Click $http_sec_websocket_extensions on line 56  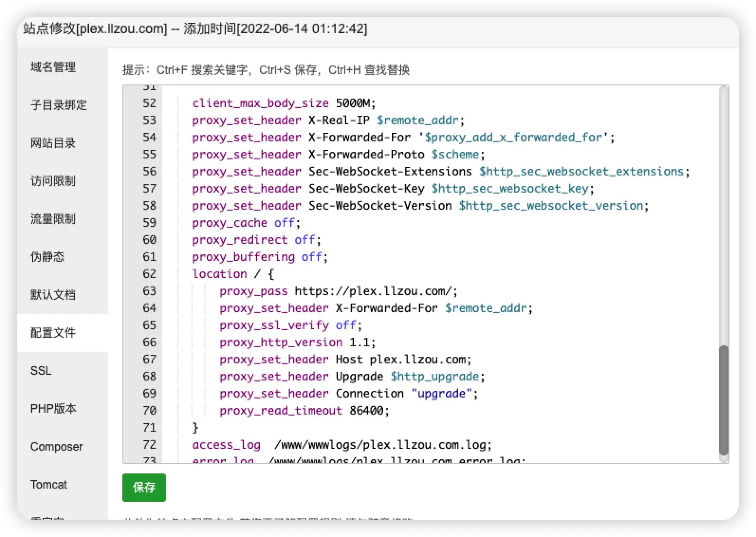pos(581,171)
